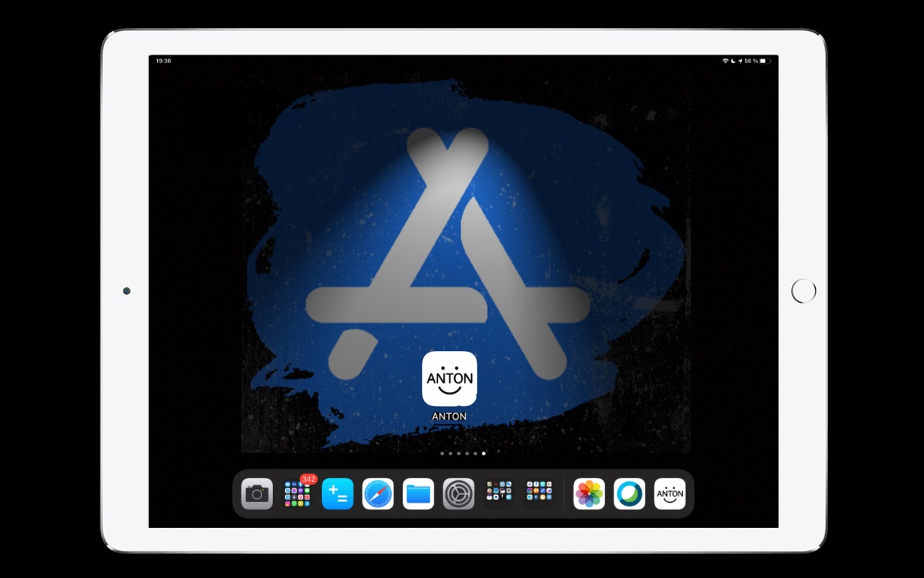
Task: Click the 19:36 clock in the status bar
Action: 163,61
